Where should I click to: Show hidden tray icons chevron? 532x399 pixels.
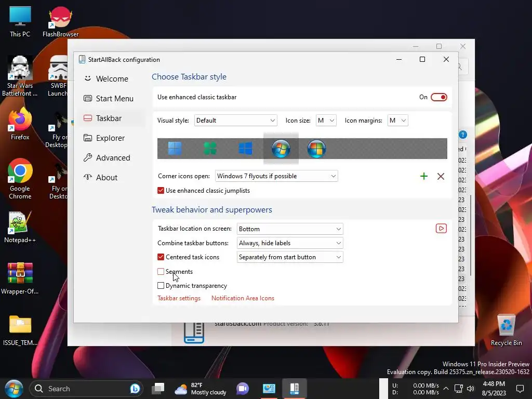446,389
